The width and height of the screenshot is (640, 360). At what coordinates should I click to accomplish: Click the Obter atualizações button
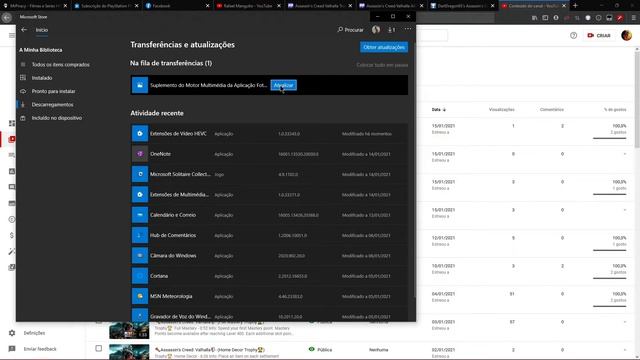(384, 47)
